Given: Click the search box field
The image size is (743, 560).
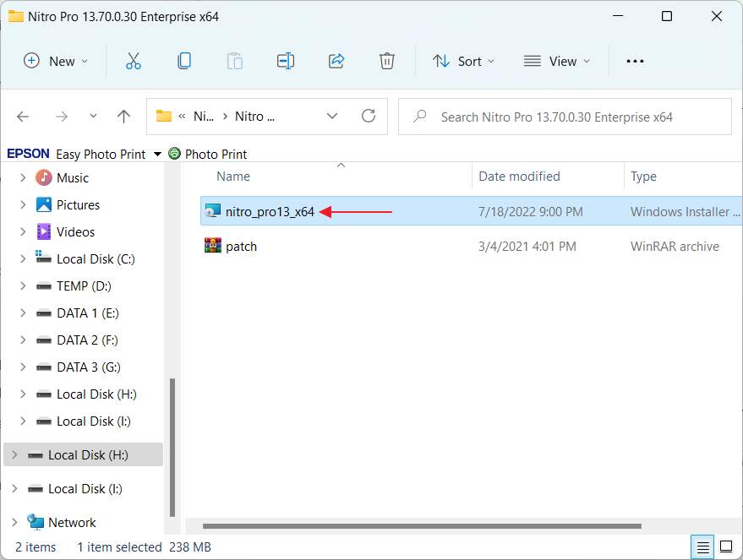Looking at the screenshot, I should click(x=565, y=117).
